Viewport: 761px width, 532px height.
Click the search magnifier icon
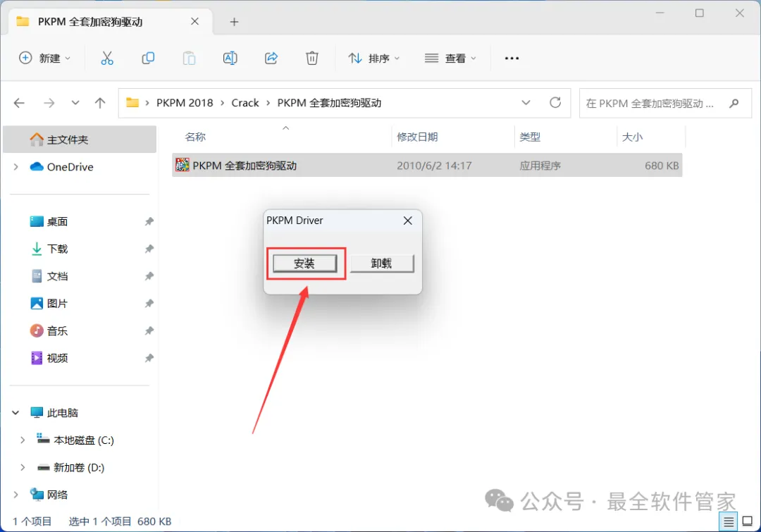734,104
